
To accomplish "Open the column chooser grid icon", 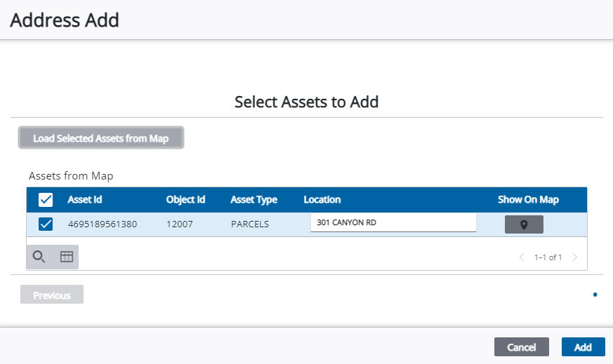I will point(66,257).
